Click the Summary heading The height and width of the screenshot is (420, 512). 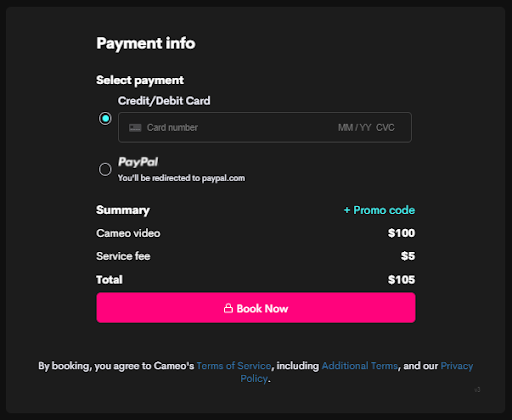click(x=123, y=210)
